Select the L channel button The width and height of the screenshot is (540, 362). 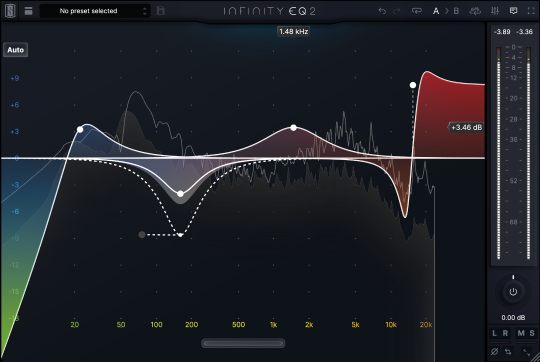494,333
